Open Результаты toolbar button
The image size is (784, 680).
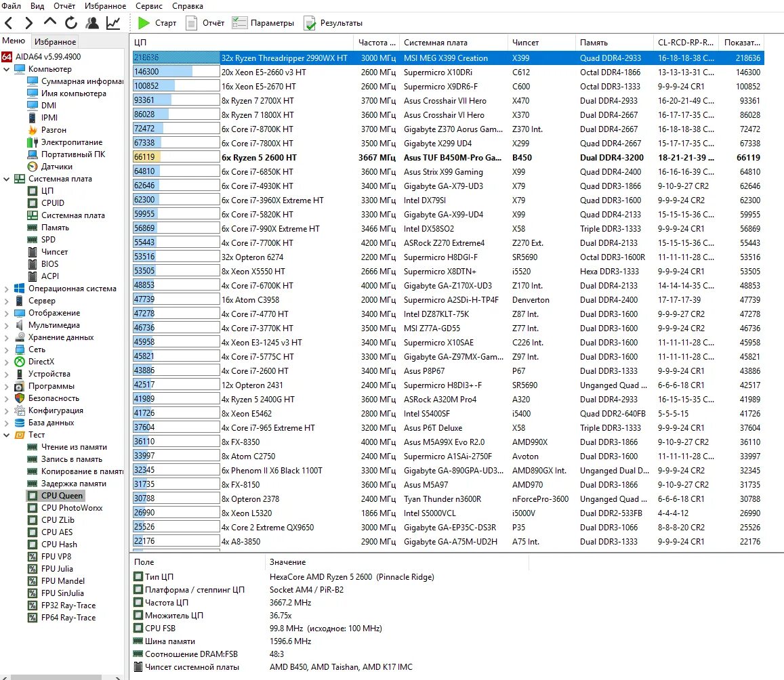tap(333, 23)
